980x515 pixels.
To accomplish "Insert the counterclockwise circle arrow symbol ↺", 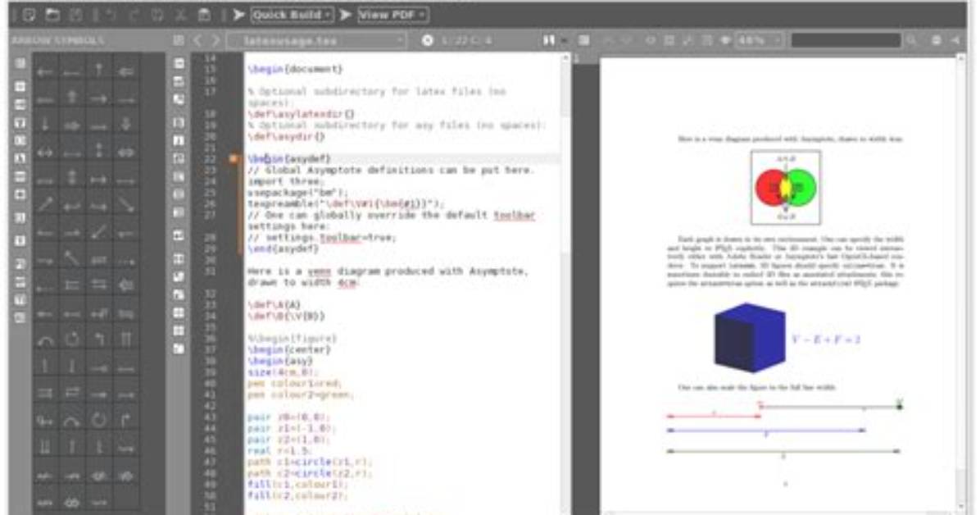I will tap(71, 340).
